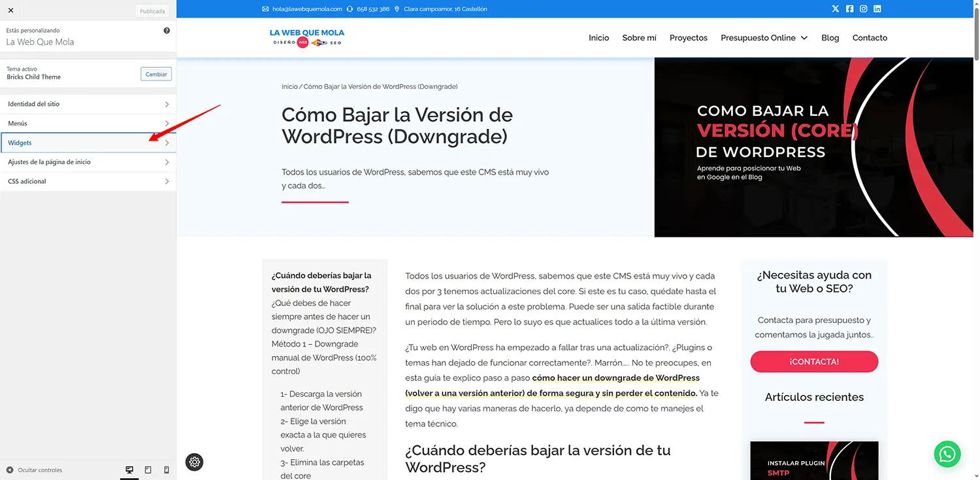Expand chevron beside Menús
The width and height of the screenshot is (980, 480).
pyautogui.click(x=167, y=124)
